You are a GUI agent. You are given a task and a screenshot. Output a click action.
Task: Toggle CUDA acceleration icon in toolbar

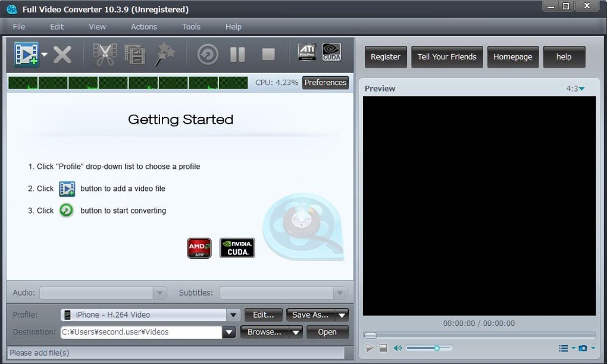(x=331, y=52)
